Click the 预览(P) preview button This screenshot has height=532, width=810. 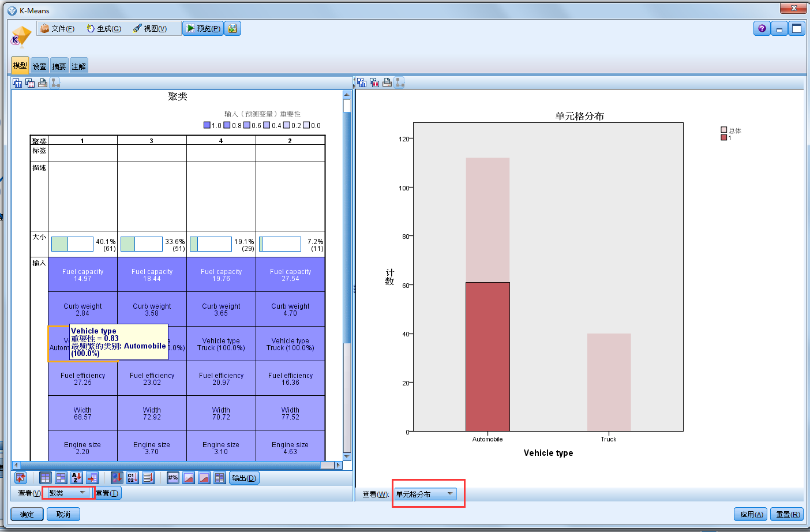point(203,28)
